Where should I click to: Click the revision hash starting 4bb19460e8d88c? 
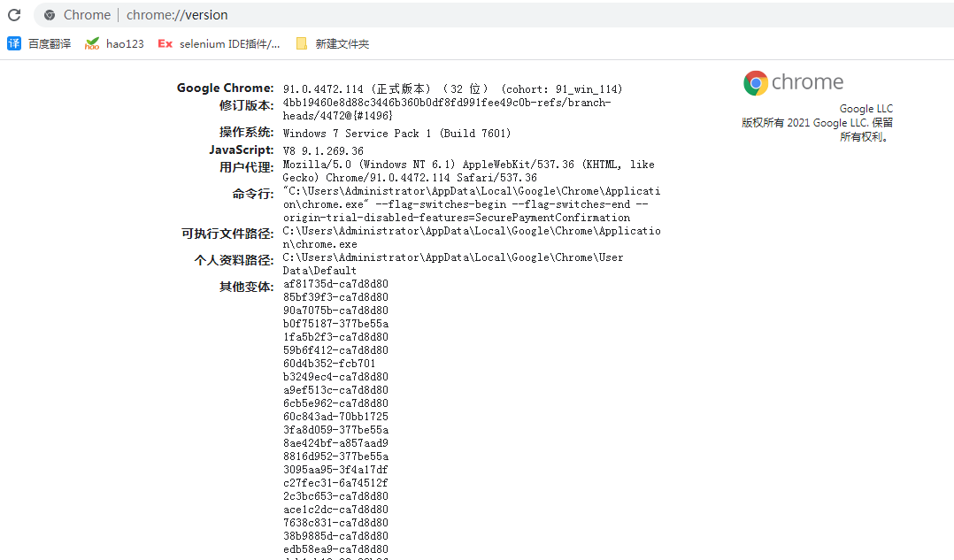[447, 110]
